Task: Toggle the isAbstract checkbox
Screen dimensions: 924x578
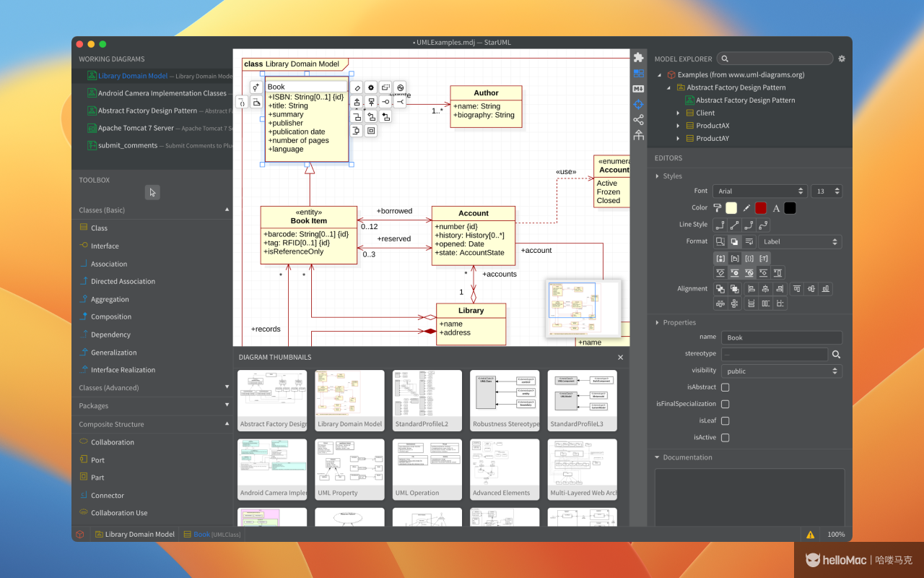Action: [725, 387]
